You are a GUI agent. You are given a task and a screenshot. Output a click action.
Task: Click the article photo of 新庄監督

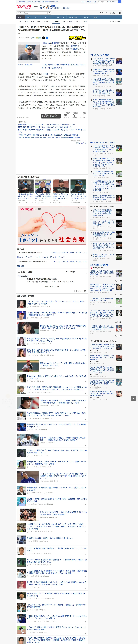pos(29,52)
